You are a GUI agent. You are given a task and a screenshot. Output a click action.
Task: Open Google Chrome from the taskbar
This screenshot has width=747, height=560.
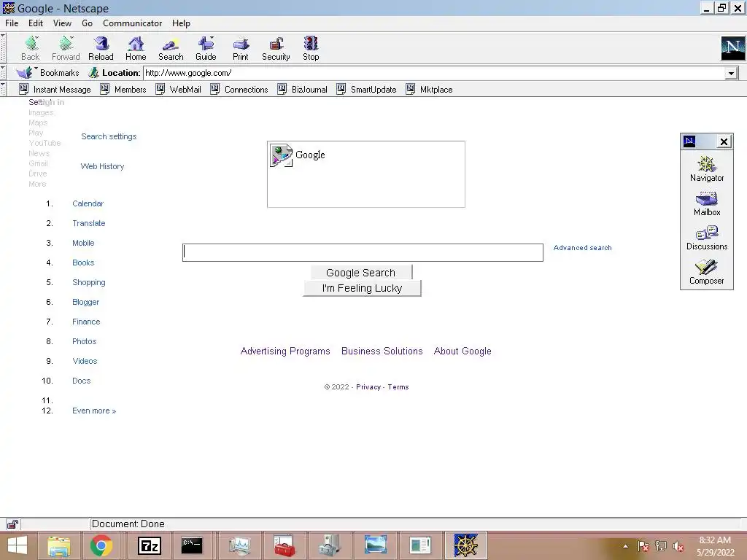pos(101,545)
